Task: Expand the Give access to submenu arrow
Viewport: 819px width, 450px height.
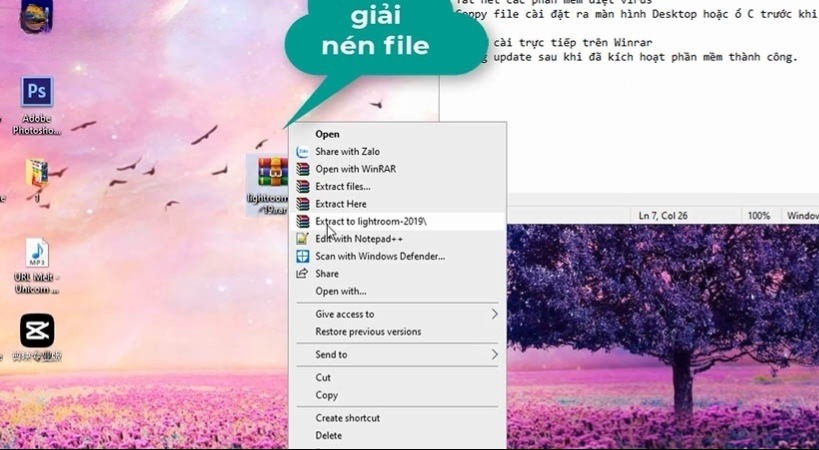Action: 494,314
